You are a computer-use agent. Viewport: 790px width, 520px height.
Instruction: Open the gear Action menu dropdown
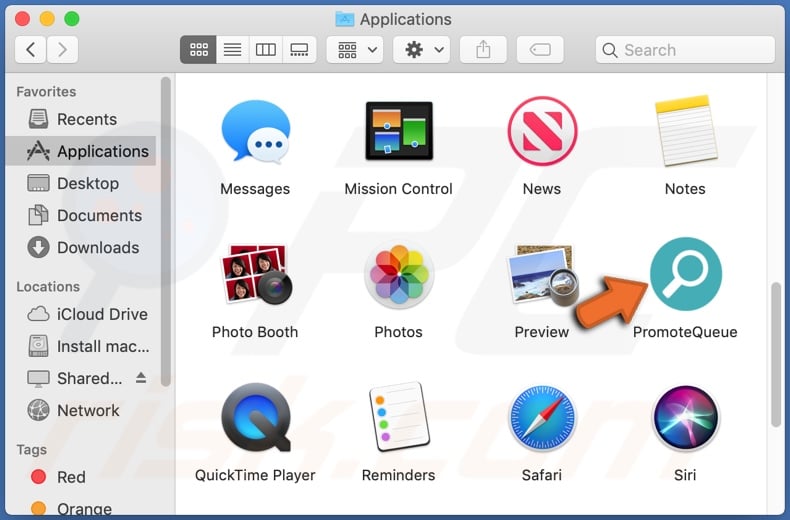(422, 49)
